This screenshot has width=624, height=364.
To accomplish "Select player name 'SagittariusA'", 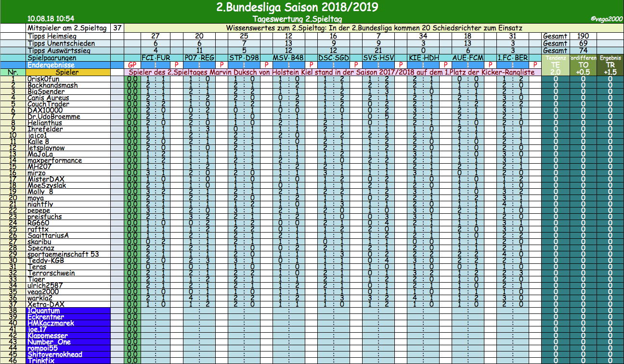I will (48, 235).
